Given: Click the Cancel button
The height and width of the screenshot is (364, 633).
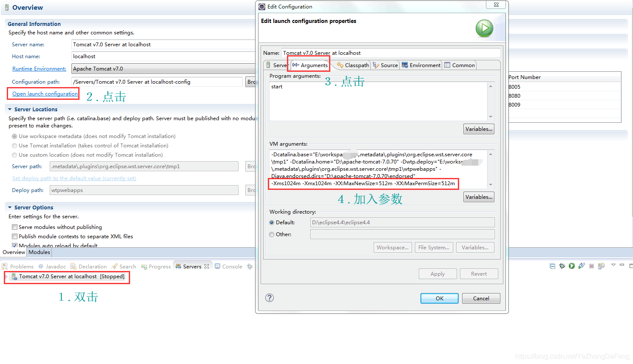Looking at the screenshot, I should pos(481,299).
